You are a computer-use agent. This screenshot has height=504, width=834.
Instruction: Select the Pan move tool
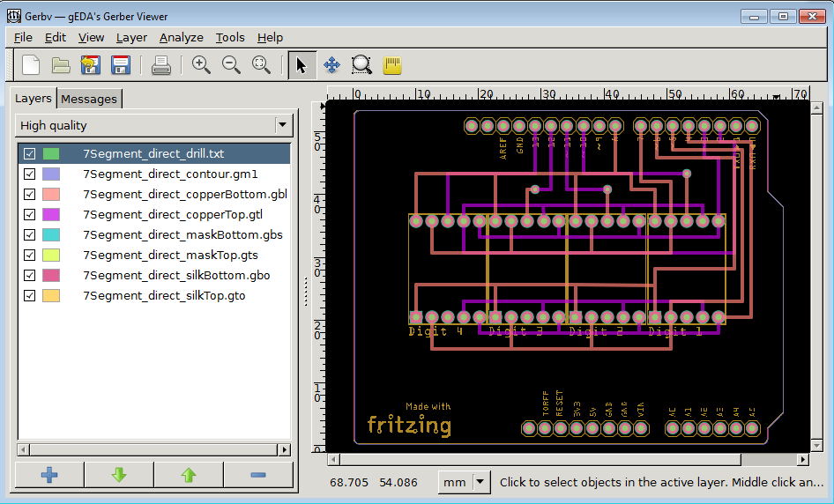(x=331, y=65)
